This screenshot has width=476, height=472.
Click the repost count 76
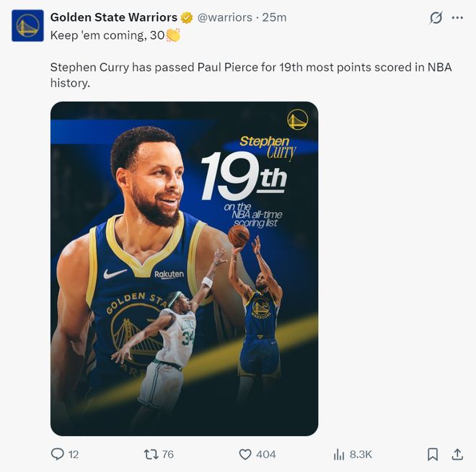coord(167,455)
